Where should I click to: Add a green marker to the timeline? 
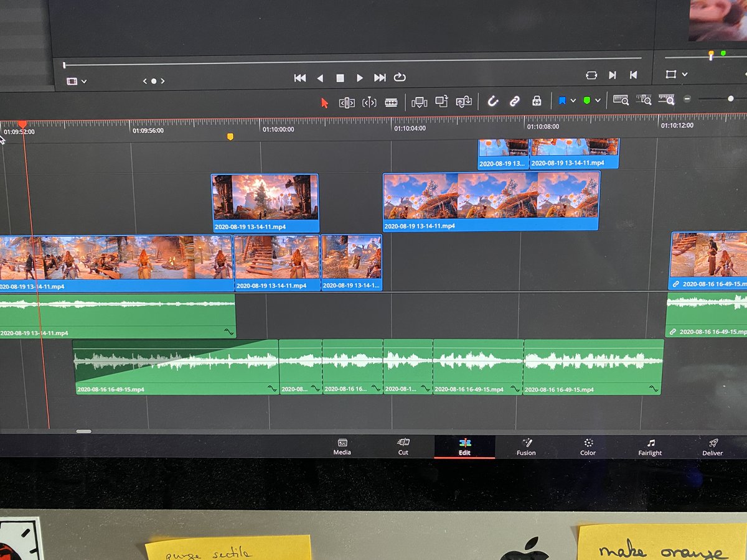[586, 100]
